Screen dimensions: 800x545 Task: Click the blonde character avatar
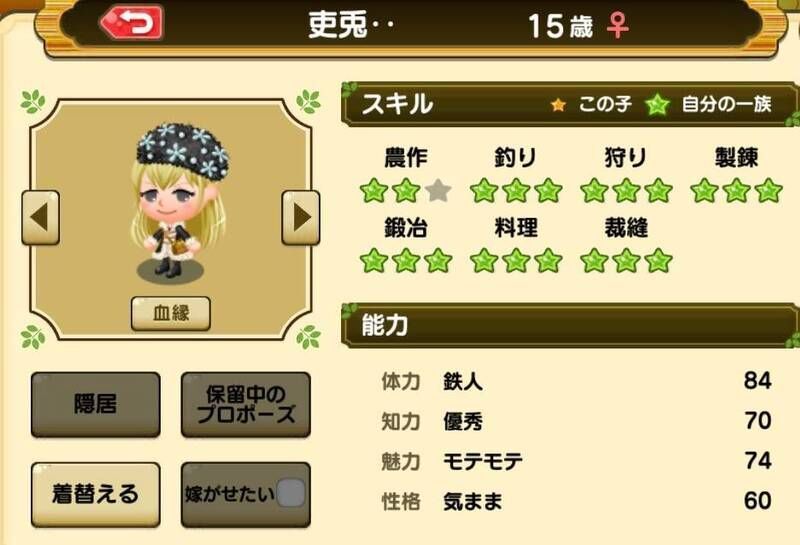pyautogui.click(x=178, y=202)
